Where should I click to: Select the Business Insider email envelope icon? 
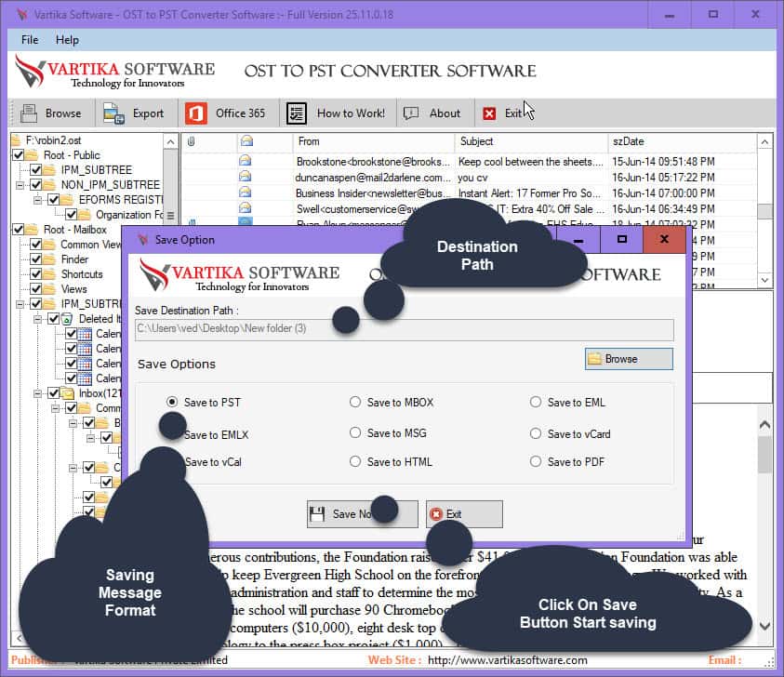pos(246,192)
